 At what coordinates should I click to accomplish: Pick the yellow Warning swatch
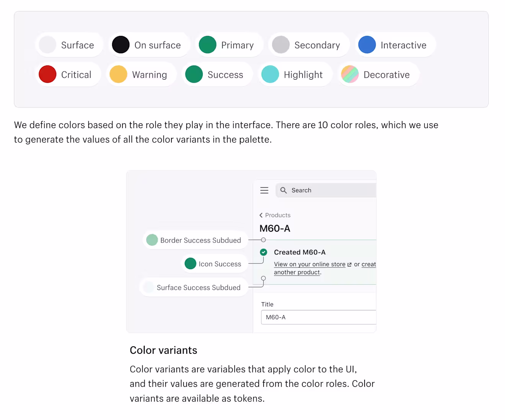point(118,74)
